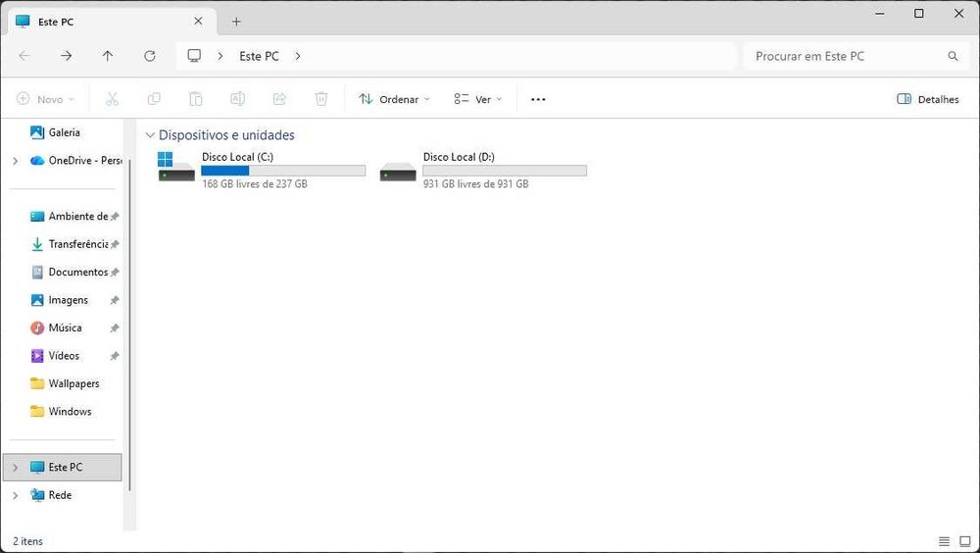Viewport: 980px width, 553px height.
Task: Switch to large thumbnails view icon in status bar
Action: point(965,541)
